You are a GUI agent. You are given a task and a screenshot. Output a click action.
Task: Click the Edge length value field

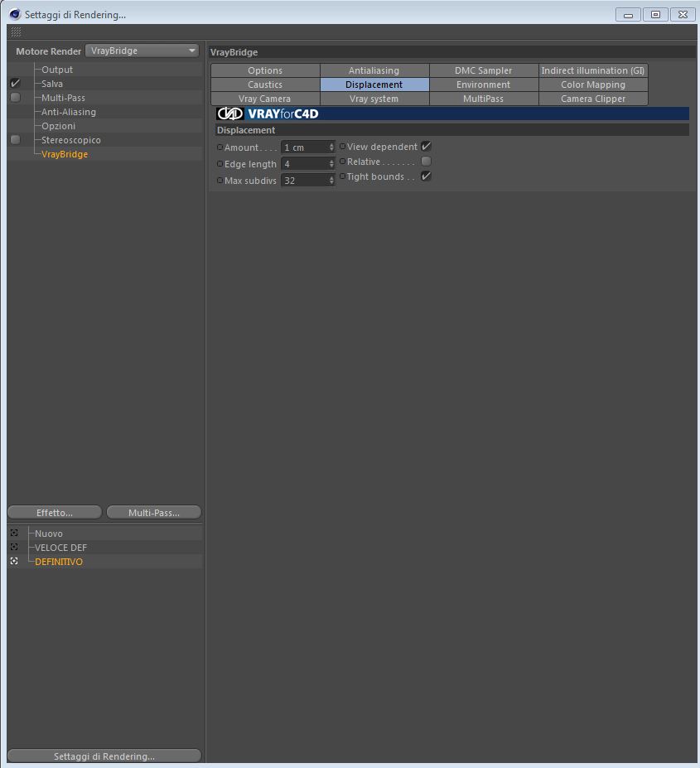pyautogui.click(x=305, y=163)
